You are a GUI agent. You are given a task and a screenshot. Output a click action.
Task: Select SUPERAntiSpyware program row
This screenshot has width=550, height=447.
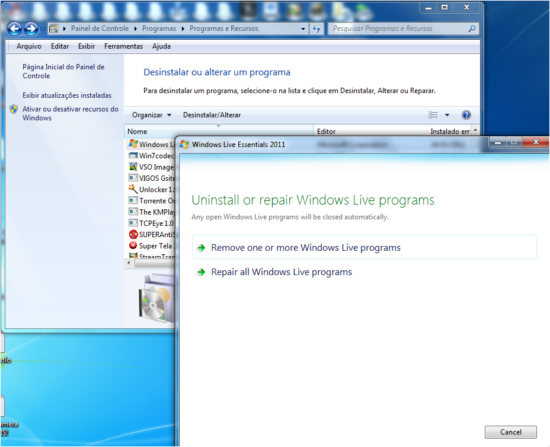tap(151, 234)
